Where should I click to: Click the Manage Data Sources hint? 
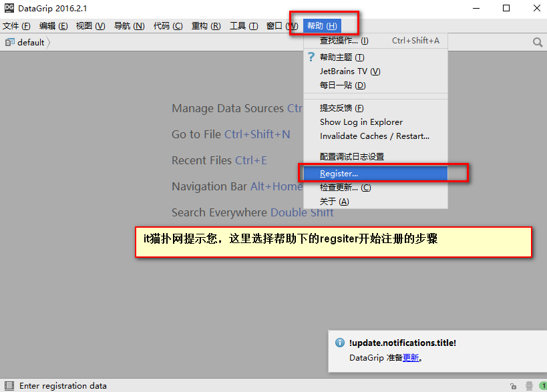click(237, 108)
